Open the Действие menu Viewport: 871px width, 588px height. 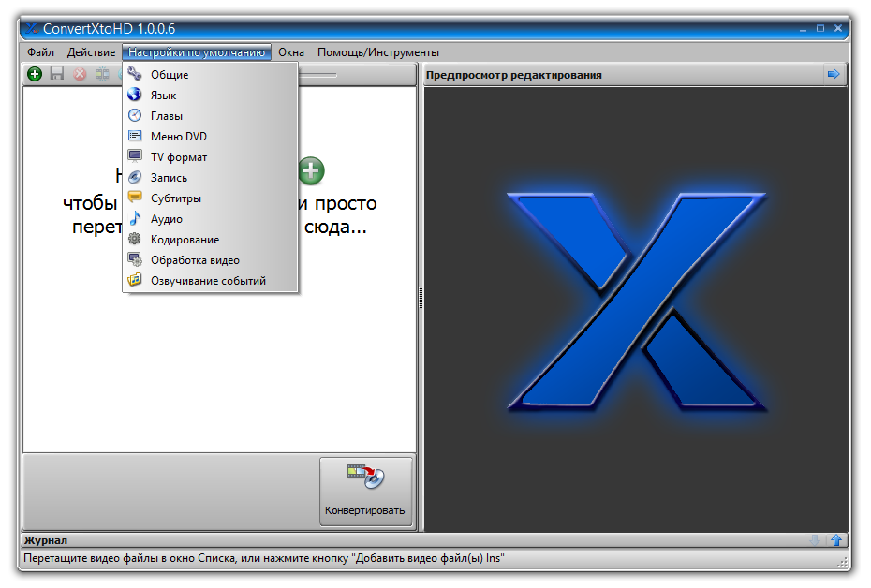click(x=91, y=52)
